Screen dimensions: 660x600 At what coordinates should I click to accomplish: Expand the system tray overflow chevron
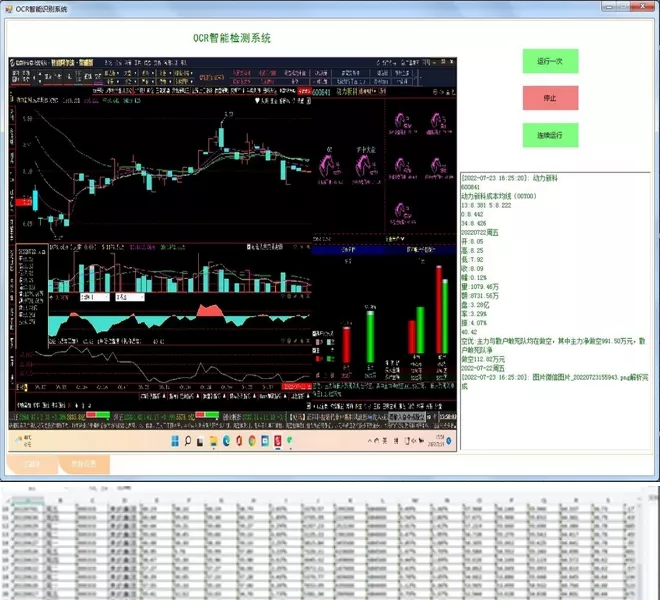coord(370,441)
